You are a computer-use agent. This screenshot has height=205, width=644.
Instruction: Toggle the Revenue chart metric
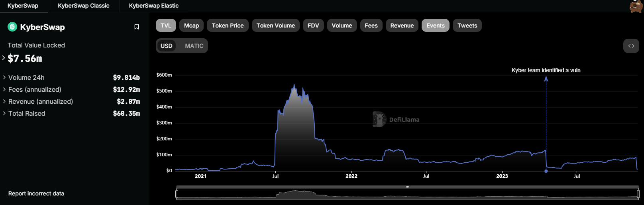pos(402,26)
